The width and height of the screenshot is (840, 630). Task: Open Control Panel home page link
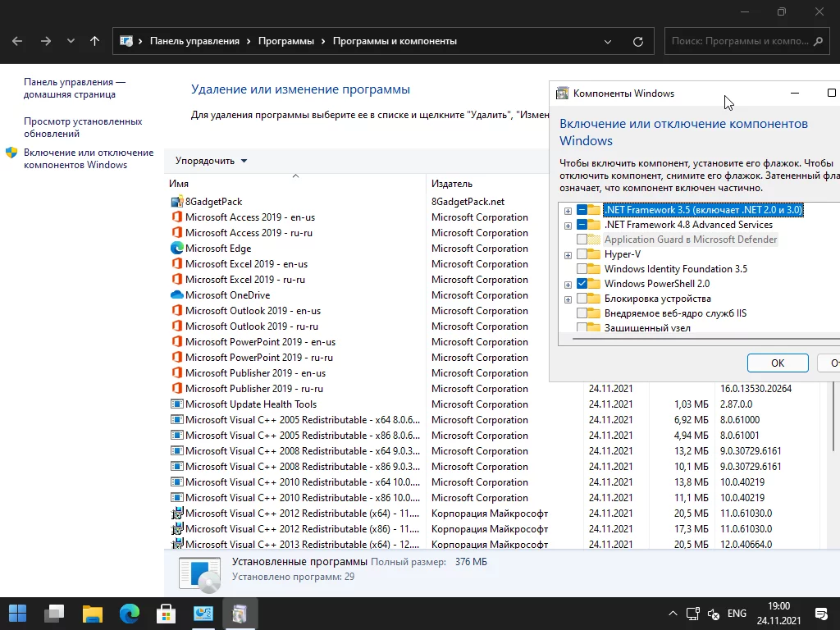[x=75, y=88]
